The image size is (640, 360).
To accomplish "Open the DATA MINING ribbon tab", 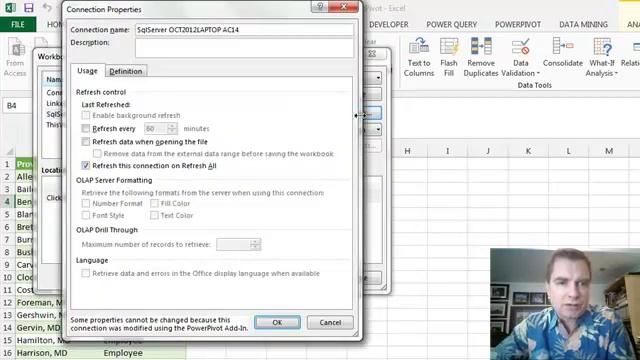I will pos(583,24).
